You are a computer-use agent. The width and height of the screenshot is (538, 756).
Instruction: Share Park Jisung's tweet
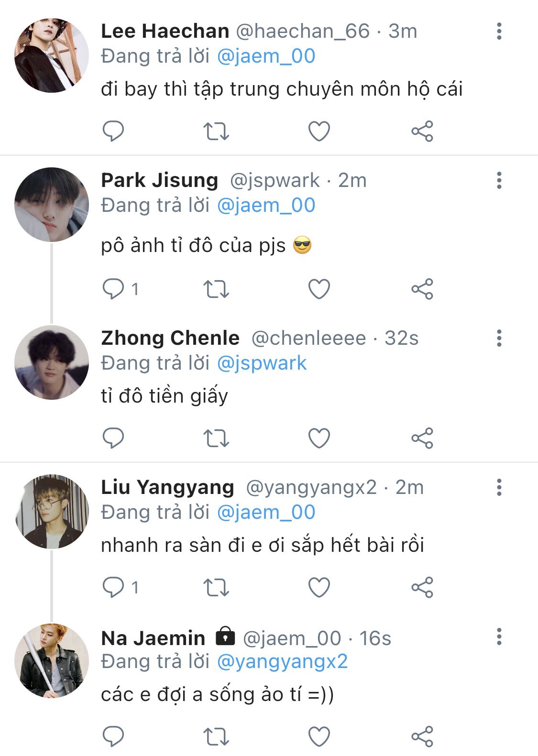click(422, 289)
